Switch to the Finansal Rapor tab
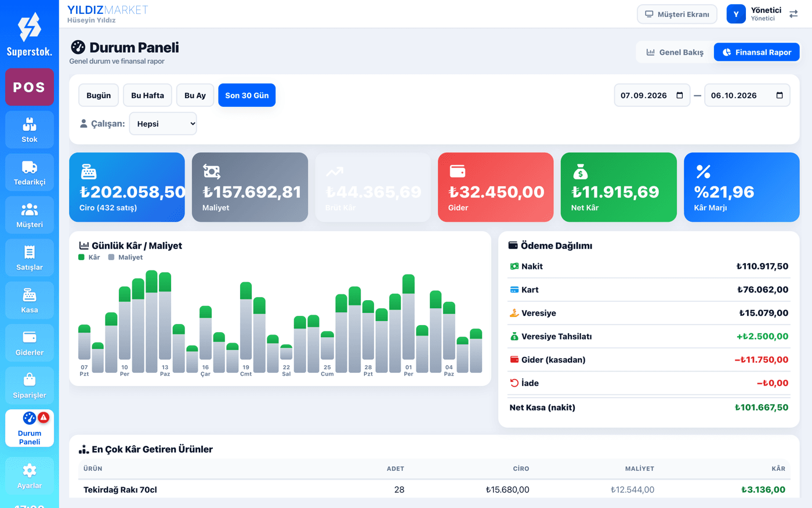 click(757, 52)
